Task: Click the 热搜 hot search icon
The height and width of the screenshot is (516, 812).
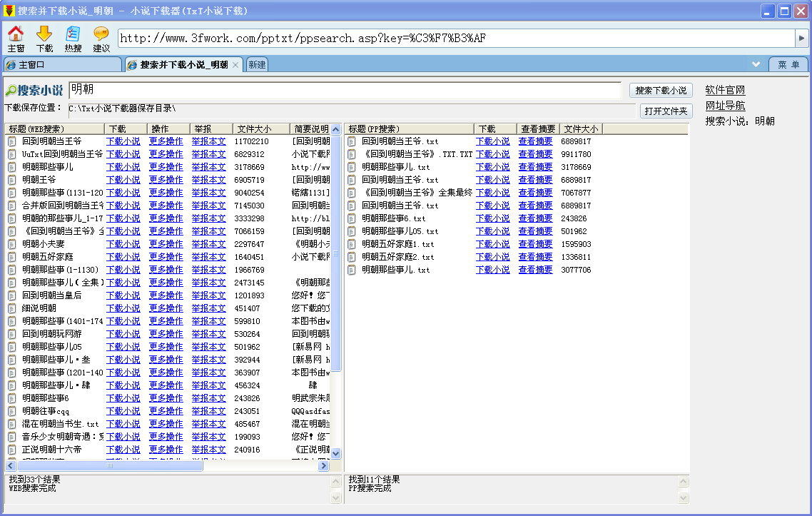Action: pos(73,39)
